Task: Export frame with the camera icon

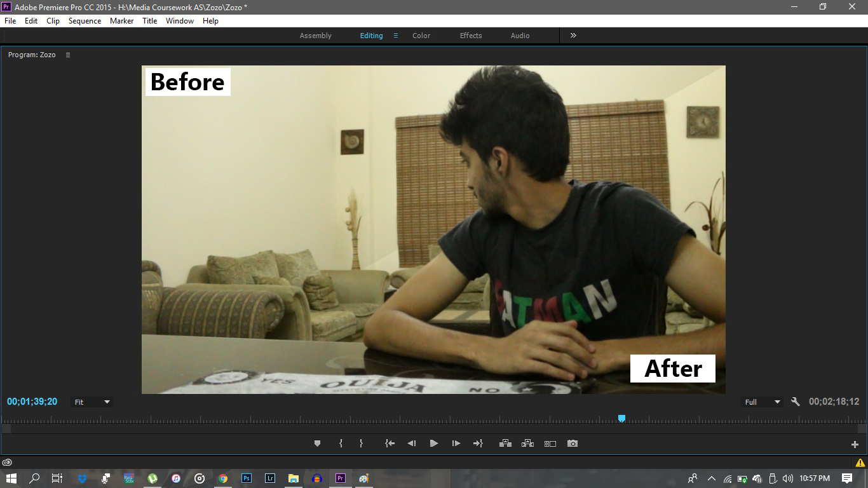Action: click(573, 444)
